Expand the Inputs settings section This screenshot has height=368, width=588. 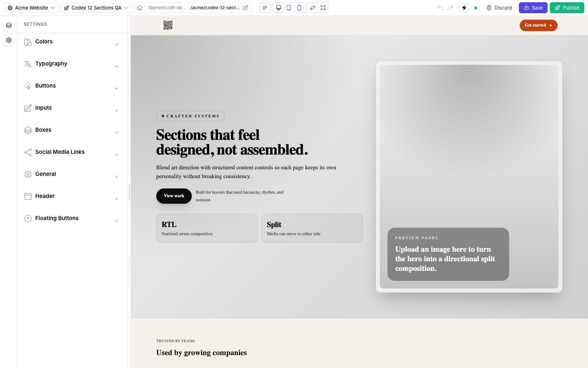click(x=73, y=109)
